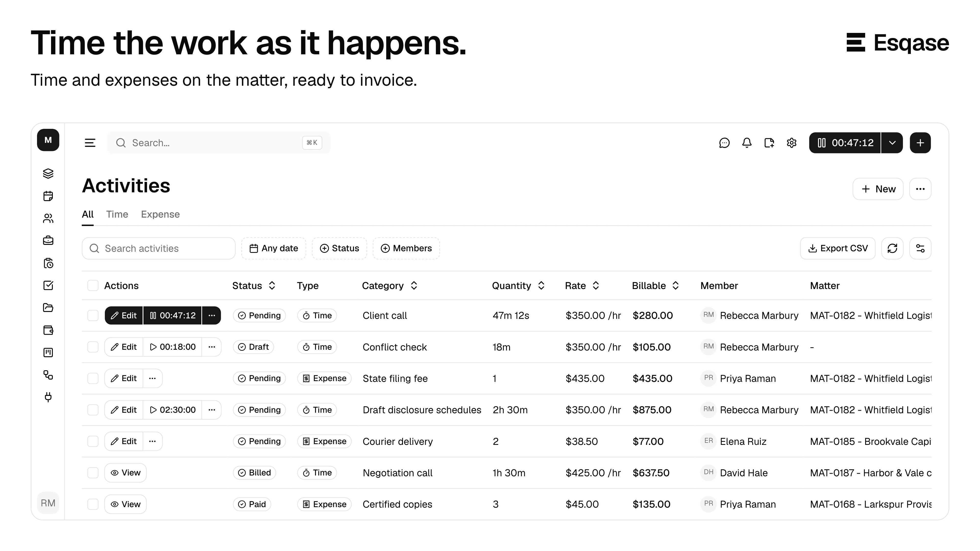The height and width of the screenshot is (551, 980).
Task: Open the contacts people icon in the sidebar
Action: tap(48, 218)
